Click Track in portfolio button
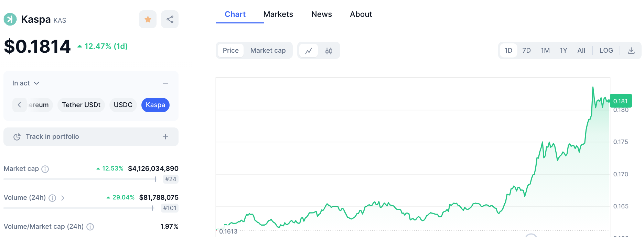644x237 pixels. click(91, 137)
